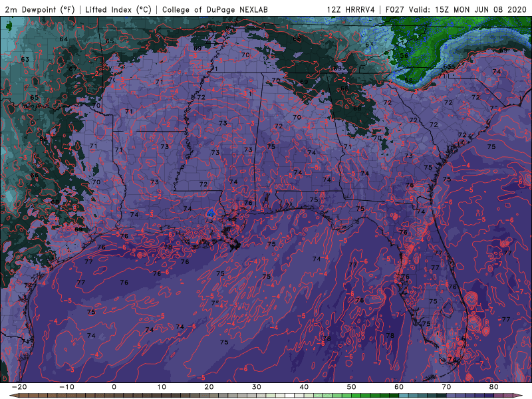Click the 10 label on the color scale
Image resolution: width=532 pixels, height=399 pixels.
(162, 387)
